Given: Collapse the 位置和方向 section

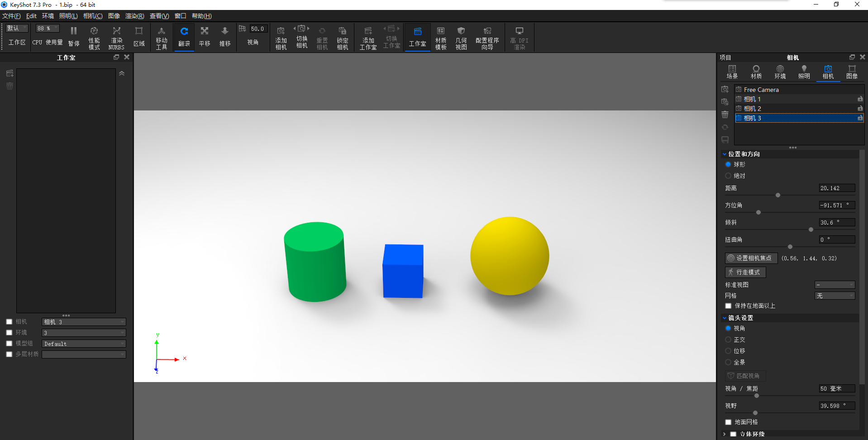Looking at the screenshot, I should tap(725, 154).
